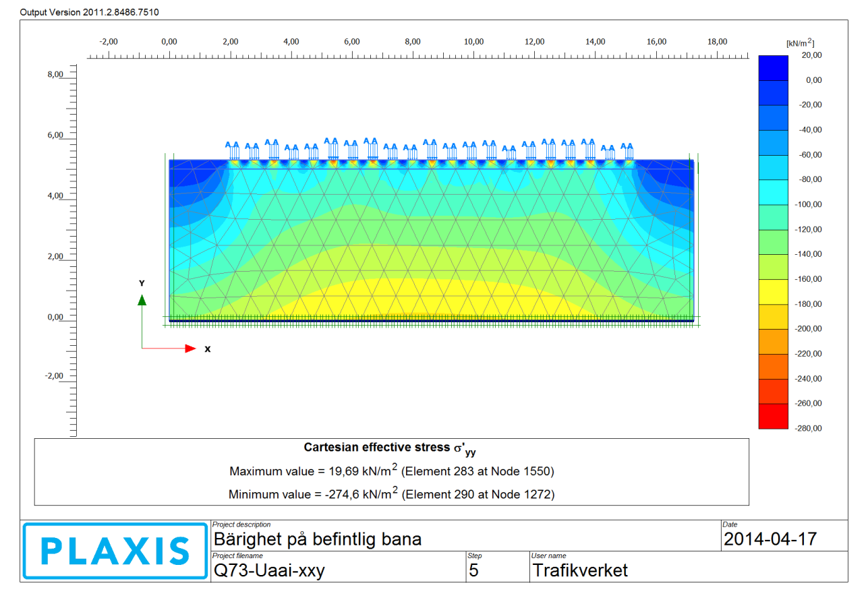Click the horizontal ruler label 10,00
This screenshot has height=602, width=868.
[474, 42]
